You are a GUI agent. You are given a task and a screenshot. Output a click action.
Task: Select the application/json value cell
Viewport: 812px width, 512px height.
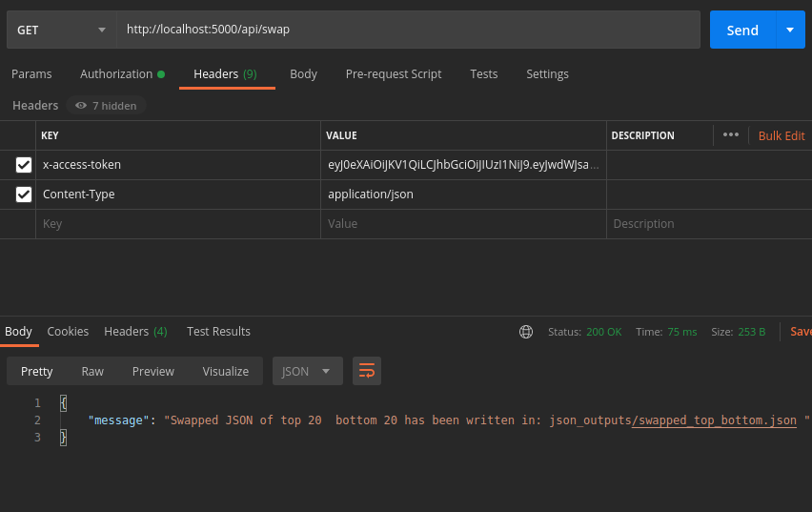(463, 195)
